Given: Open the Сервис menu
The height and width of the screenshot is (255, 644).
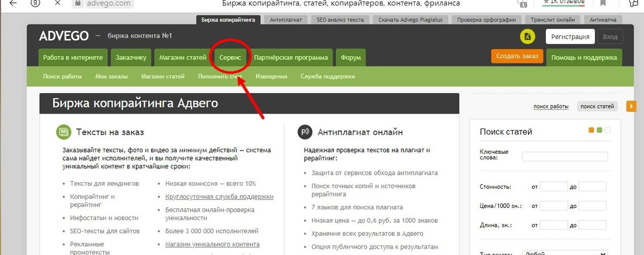Looking at the screenshot, I should coord(231,57).
